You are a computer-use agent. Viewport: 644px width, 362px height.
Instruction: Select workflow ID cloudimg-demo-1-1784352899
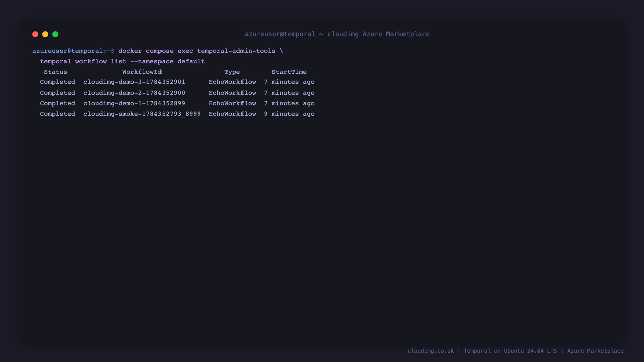click(134, 103)
